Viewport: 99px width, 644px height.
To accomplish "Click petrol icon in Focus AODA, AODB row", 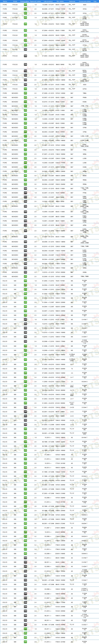I will coord(25,40).
